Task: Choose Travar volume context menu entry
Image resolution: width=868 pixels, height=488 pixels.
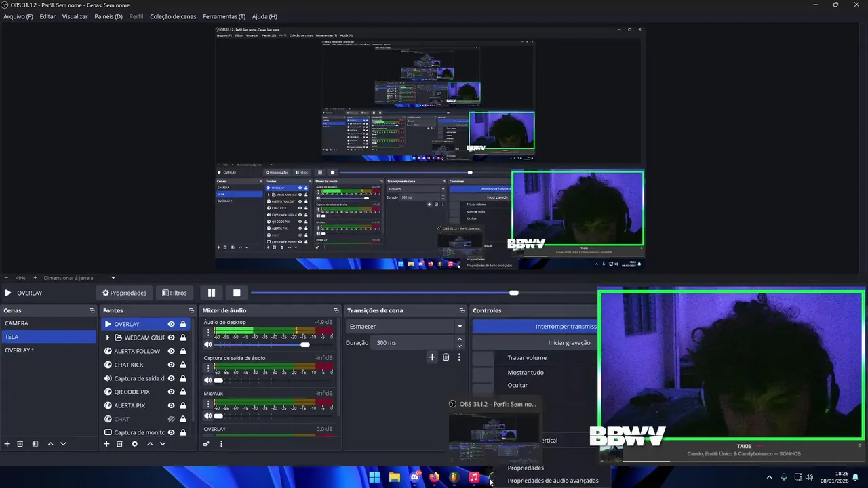Action: 527,357
